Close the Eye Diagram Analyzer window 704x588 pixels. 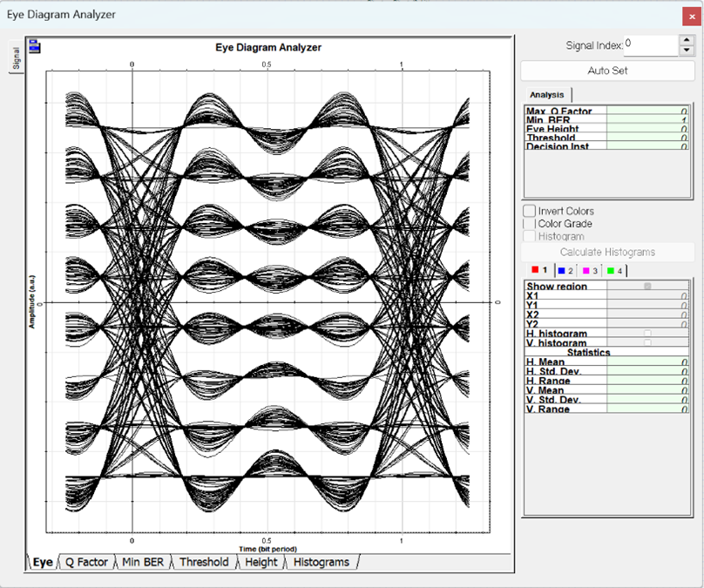[x=692, y=17]
